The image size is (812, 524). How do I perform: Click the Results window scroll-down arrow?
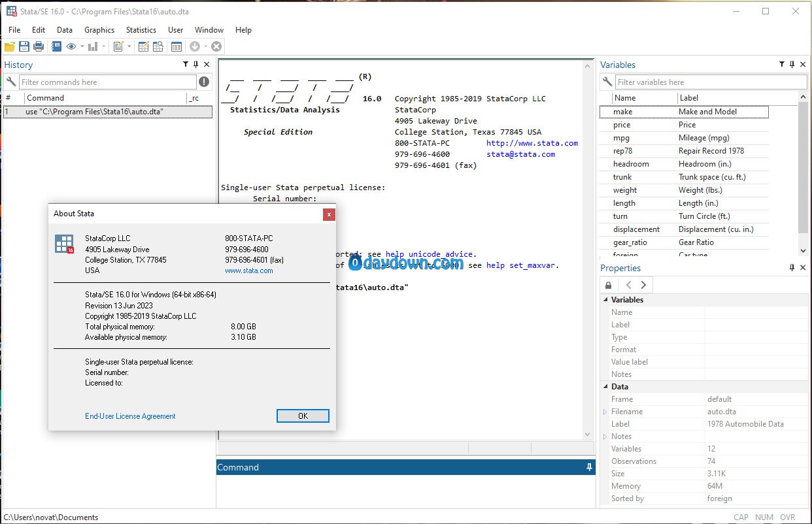tap(587, 434)
